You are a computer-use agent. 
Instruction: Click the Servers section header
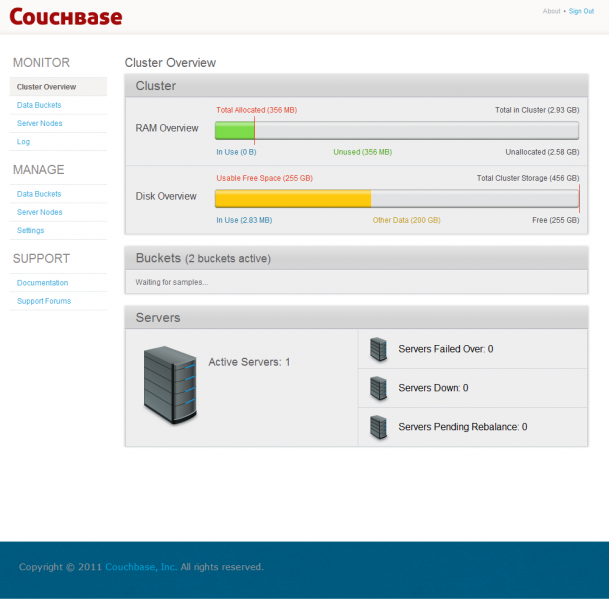pyautogui.click(x=356, y=318)
